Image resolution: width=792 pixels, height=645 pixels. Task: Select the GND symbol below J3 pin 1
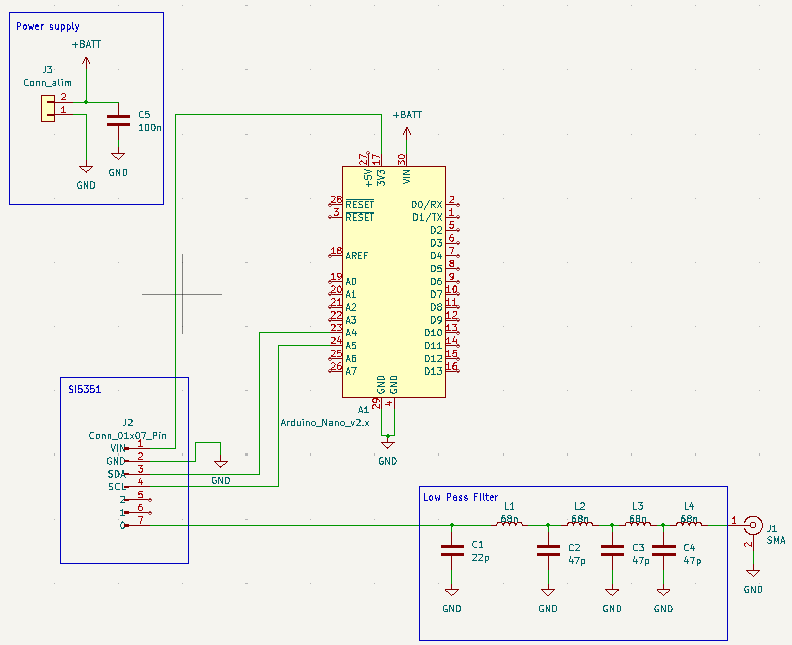tap(86, 169)
